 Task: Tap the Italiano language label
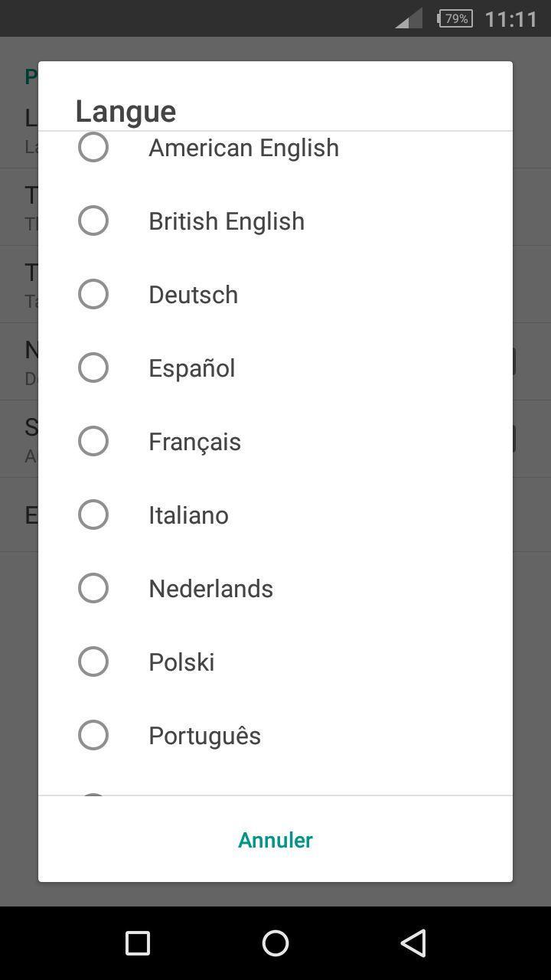coord(188,515)
